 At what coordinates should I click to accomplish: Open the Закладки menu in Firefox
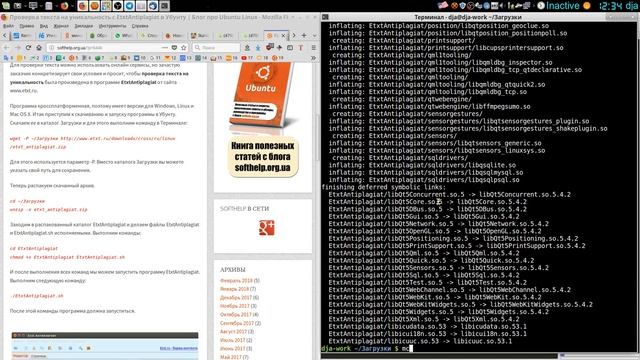[84, 26]
